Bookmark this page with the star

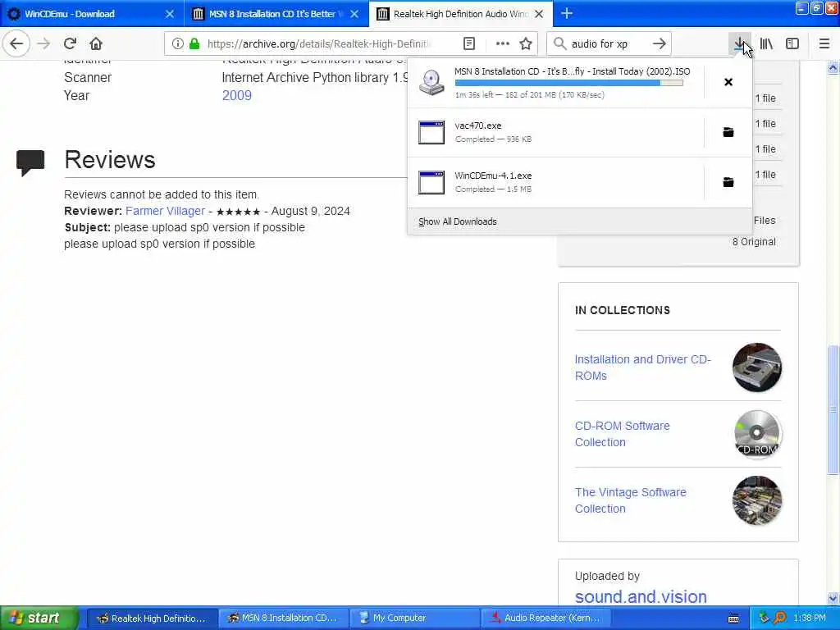(526, 44)
